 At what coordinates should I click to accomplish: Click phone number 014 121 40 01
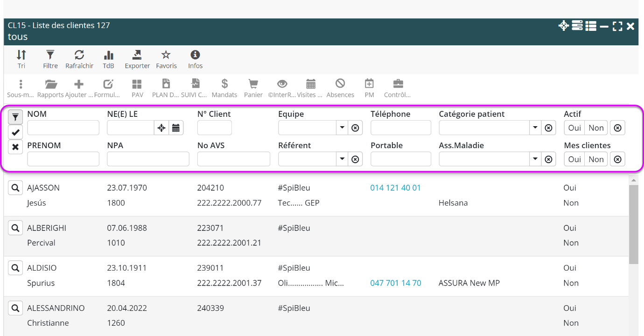(395, 188)
